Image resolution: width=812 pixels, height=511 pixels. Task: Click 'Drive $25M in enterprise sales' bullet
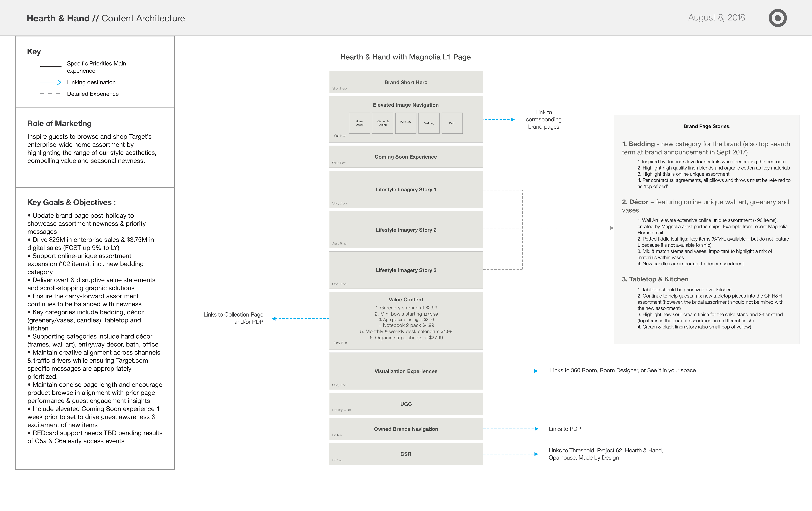tap(91, 244)
